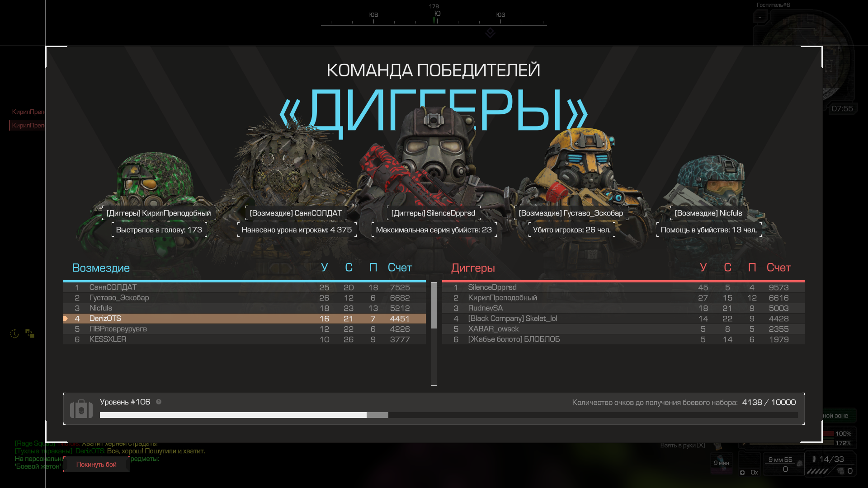
Task: Click the combat kit briefcase skull icon
Action: coord(81,409)
